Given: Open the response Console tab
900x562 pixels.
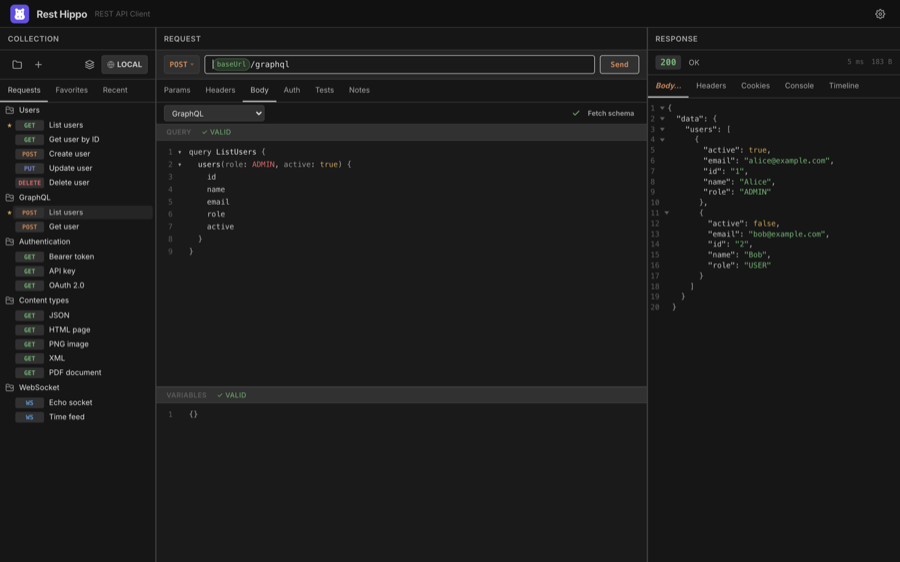Looking at the screenshot, I should tap(799, 86).
